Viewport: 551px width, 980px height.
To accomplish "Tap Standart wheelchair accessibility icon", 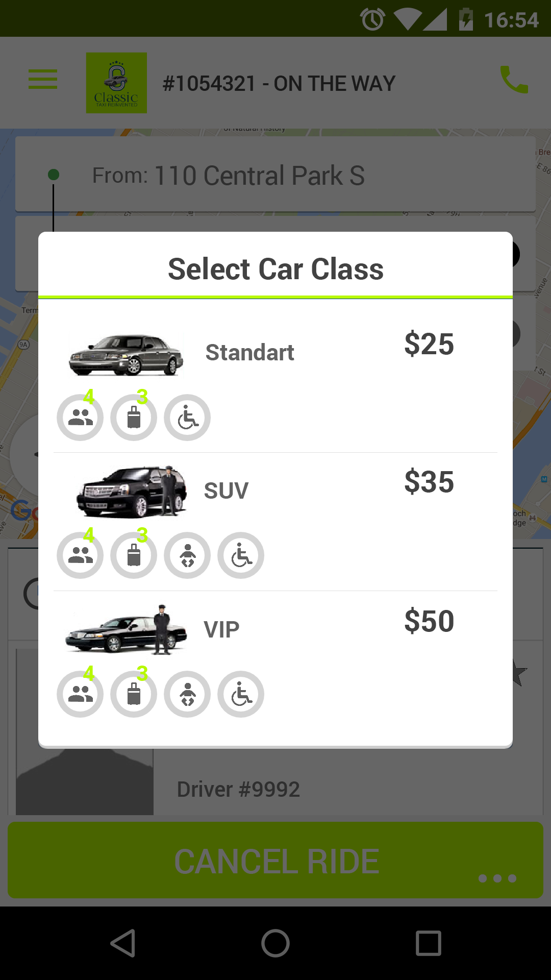I will click(x=187, y=418).
